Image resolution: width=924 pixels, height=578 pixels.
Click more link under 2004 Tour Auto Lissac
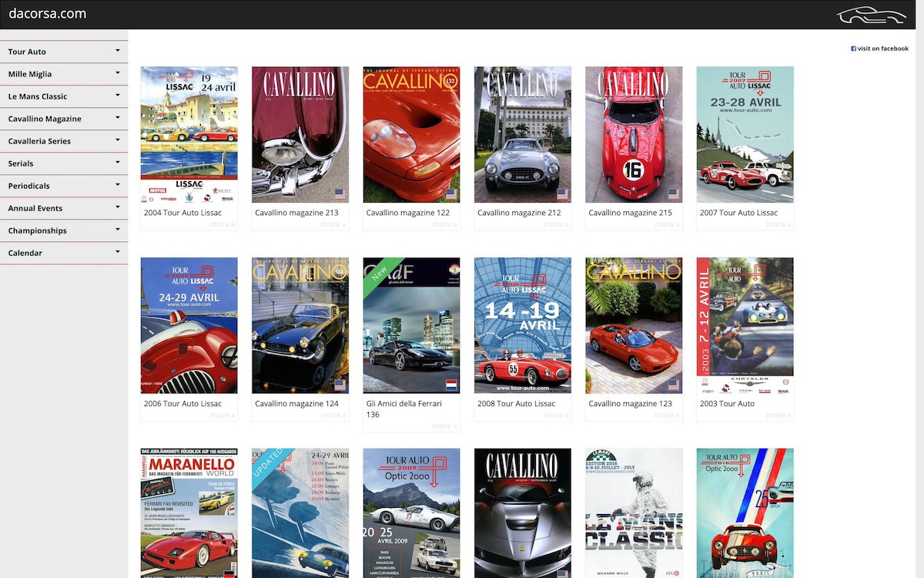tap(223, 224)
